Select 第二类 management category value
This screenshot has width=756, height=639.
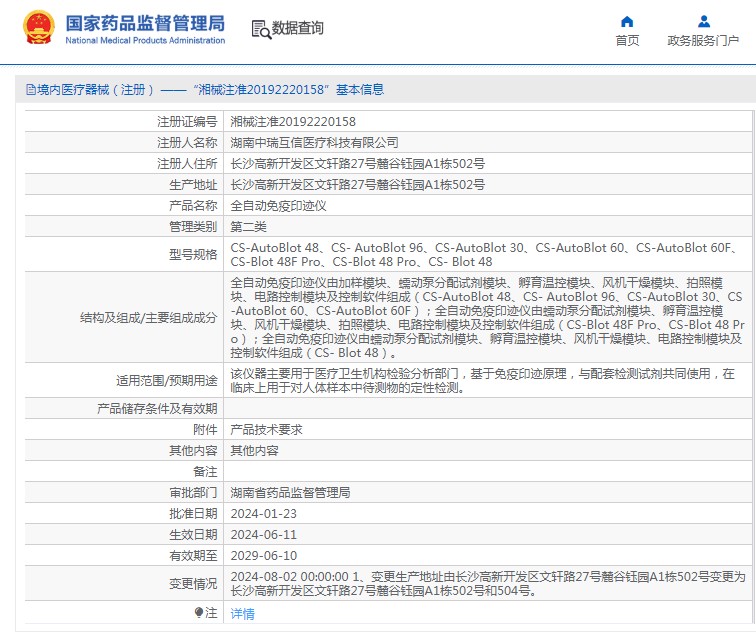(248, 227)
